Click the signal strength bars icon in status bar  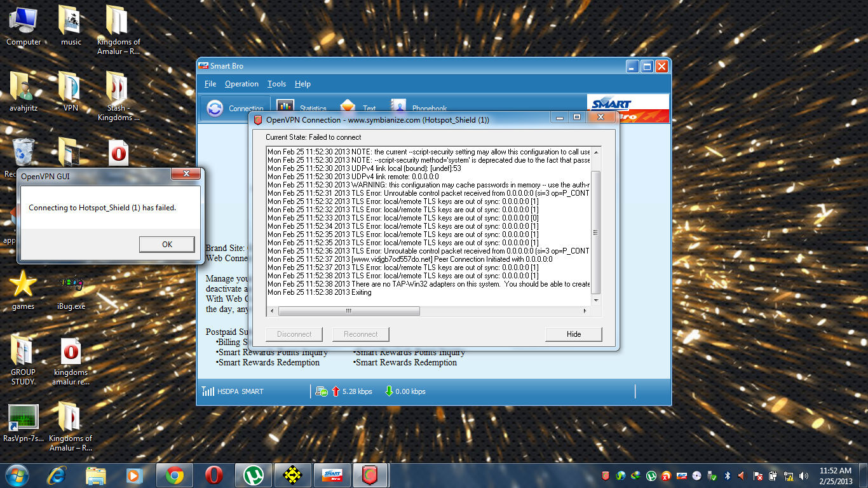coord(208,391)
